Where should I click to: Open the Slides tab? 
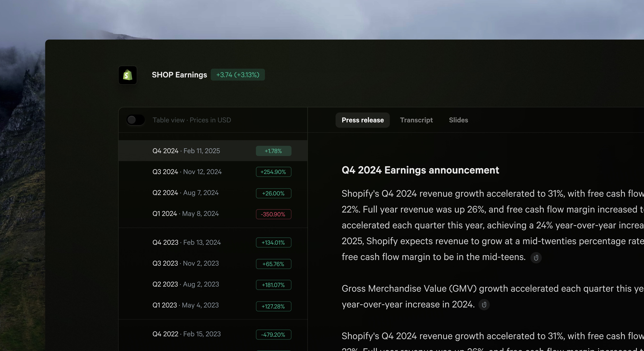tap(458, 120)
